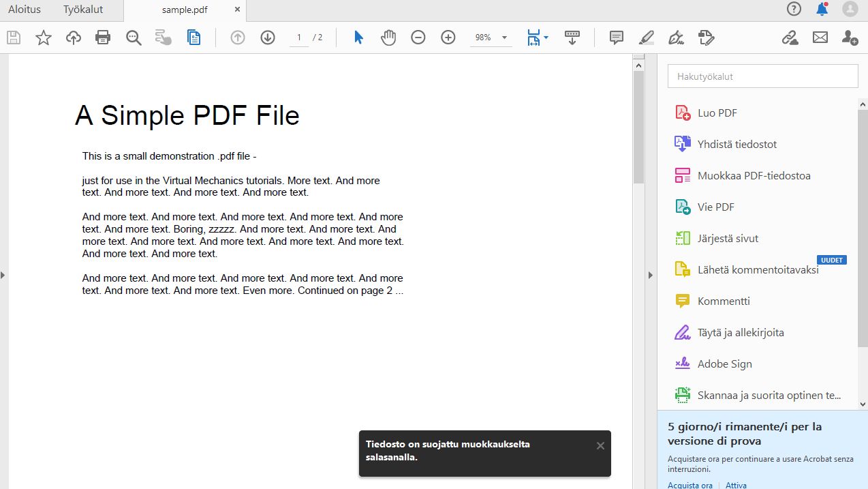Enable scrolling page display mode
This screenshot has height=489, width=868.
tap(572, 38)
